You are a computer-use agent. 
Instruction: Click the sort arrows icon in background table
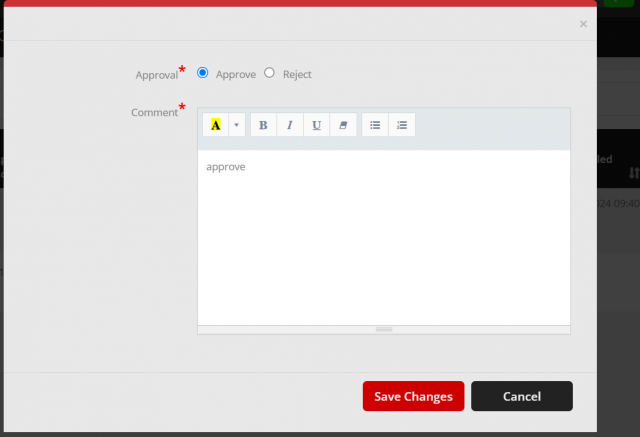[634, 173]
